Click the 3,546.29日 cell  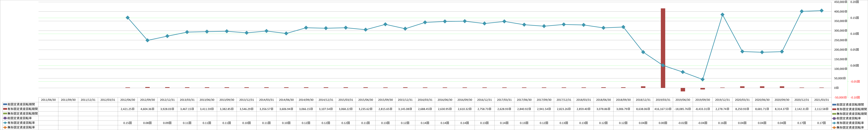247,109
